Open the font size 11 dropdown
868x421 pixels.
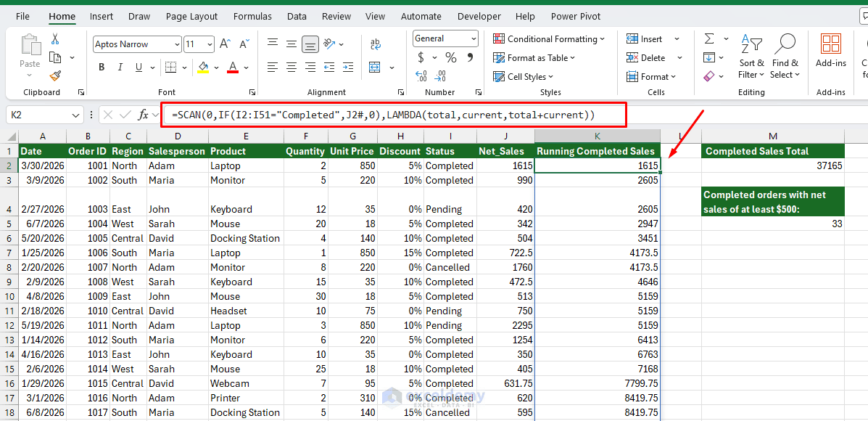click(x=210, y=44)
